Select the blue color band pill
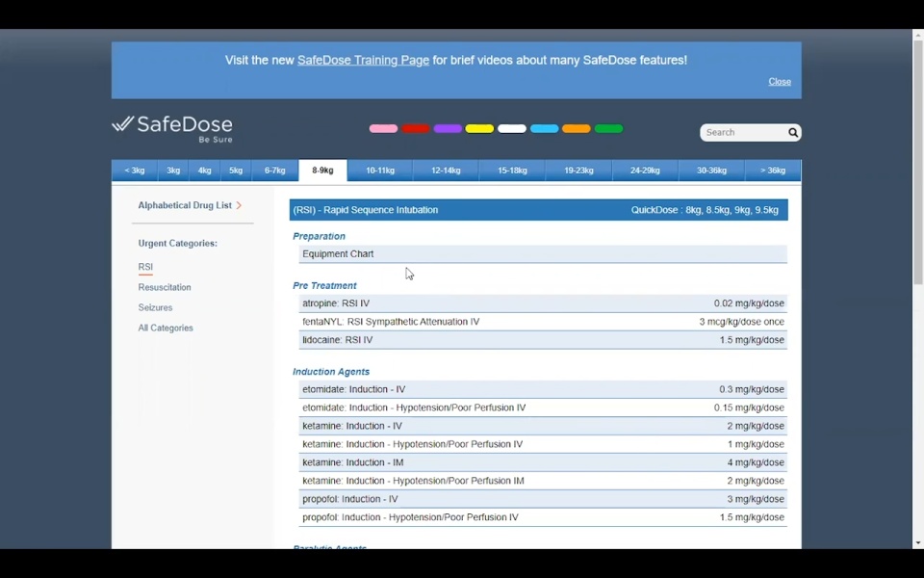Image resolution: width=924 pixels, height=578 pixels. 544,129
